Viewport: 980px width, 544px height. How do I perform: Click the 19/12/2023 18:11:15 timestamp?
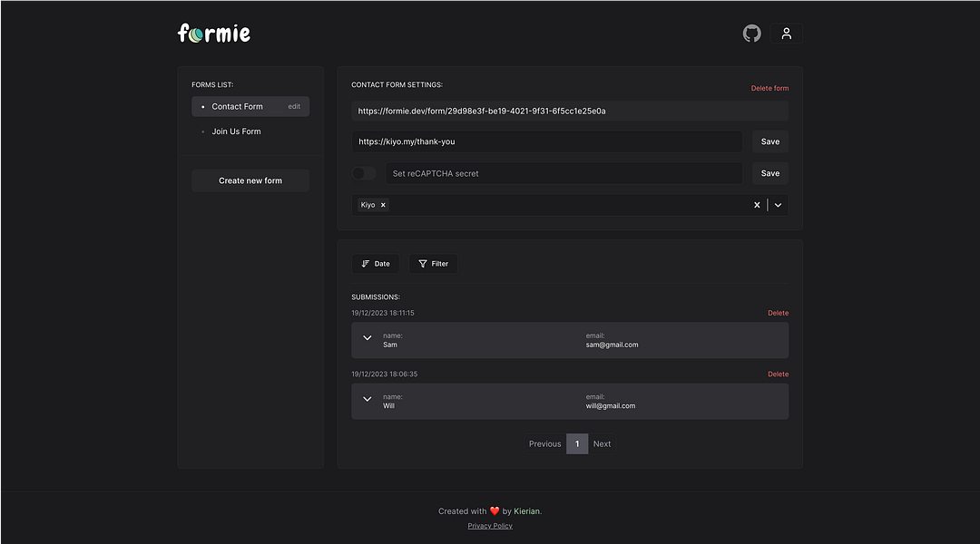(x=383, y=313)
